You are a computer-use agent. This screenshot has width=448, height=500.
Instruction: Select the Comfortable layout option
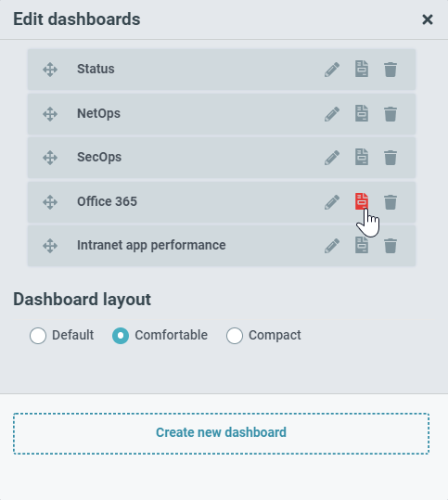point(121,336)
